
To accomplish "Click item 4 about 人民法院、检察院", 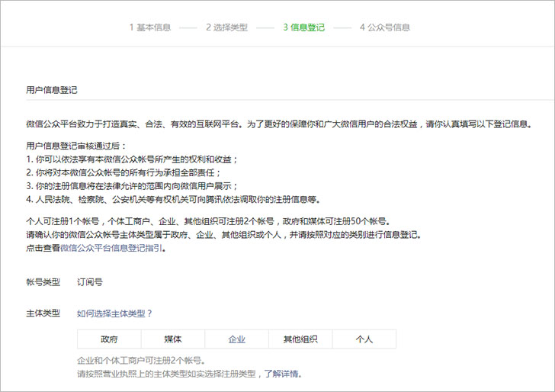I will [x=174, y=199].
